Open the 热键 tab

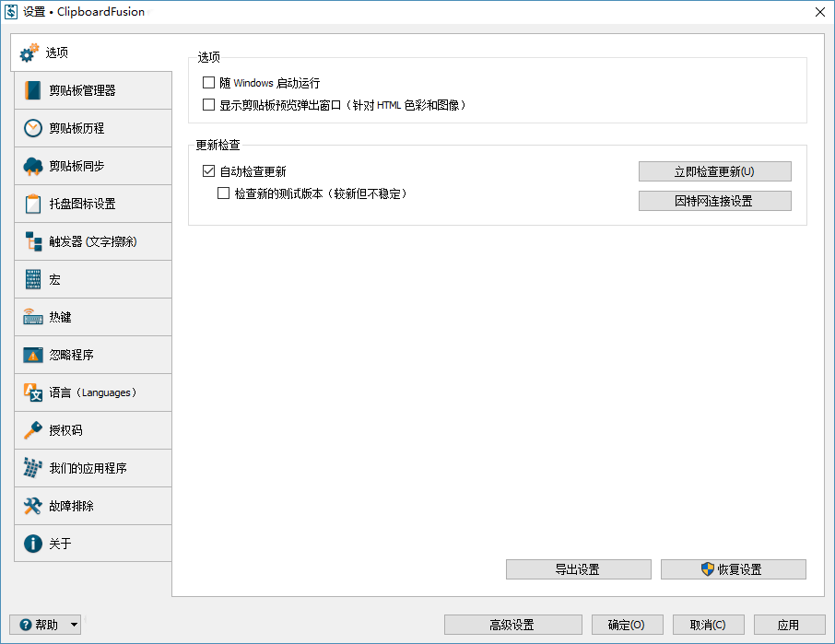pyautogui.click(x=93, y=317)
